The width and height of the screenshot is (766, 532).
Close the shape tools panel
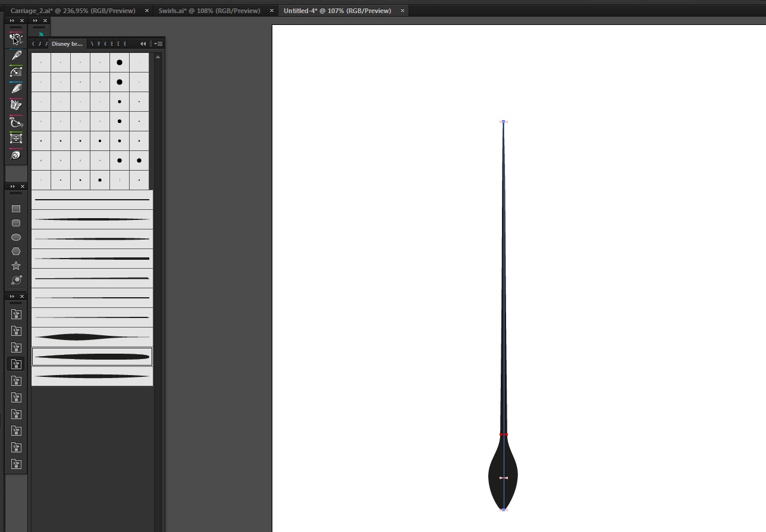click(23, 187)
